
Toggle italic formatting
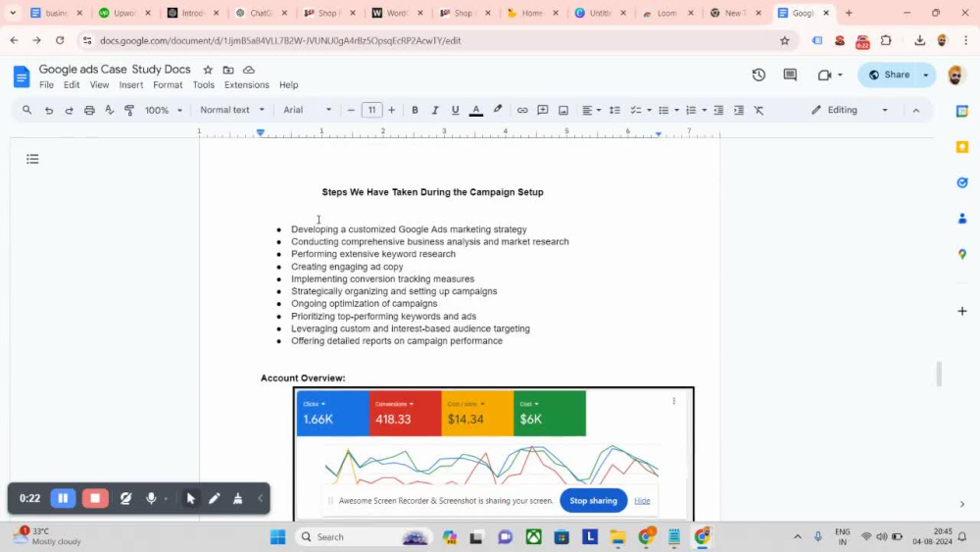[x=435, y=110]
